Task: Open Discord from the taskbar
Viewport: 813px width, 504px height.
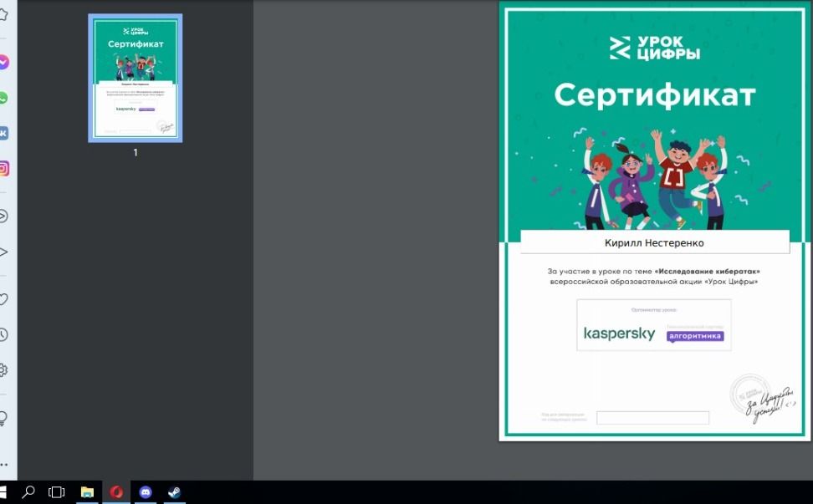Action: pos(146,491)
